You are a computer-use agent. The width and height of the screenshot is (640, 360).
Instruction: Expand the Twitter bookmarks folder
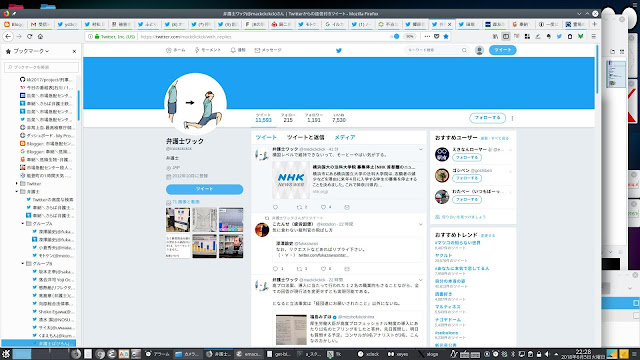tap(17, 184)
